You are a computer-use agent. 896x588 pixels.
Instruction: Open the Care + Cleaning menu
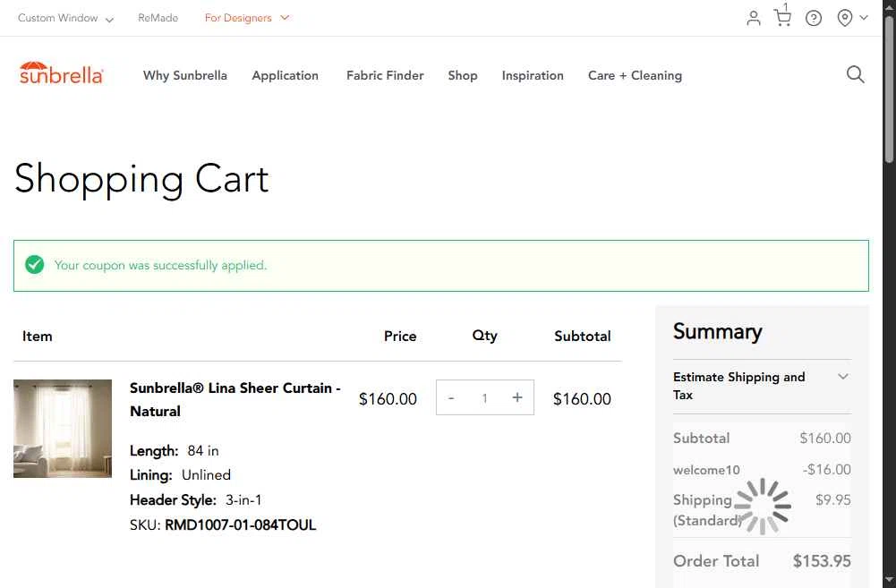tap(635, 75)
